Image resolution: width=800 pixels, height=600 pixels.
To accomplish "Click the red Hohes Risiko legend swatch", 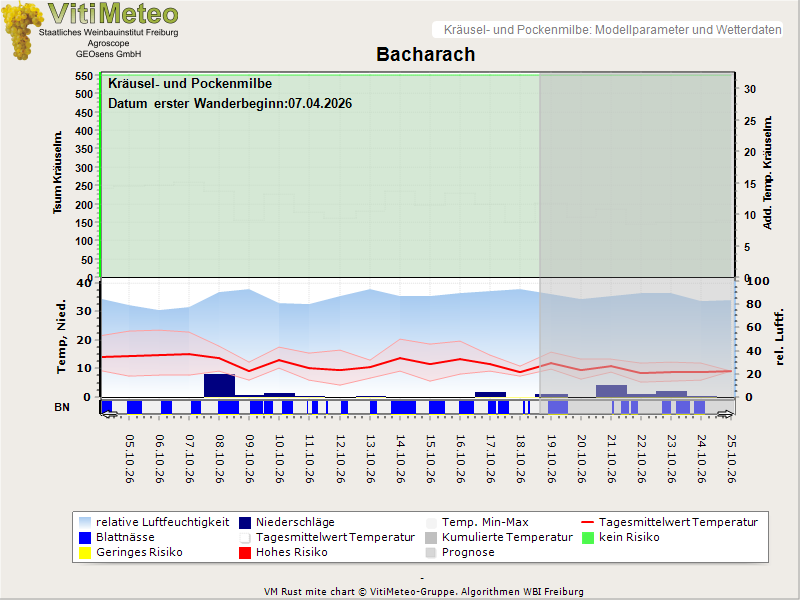I will click(x=245, y=553).
